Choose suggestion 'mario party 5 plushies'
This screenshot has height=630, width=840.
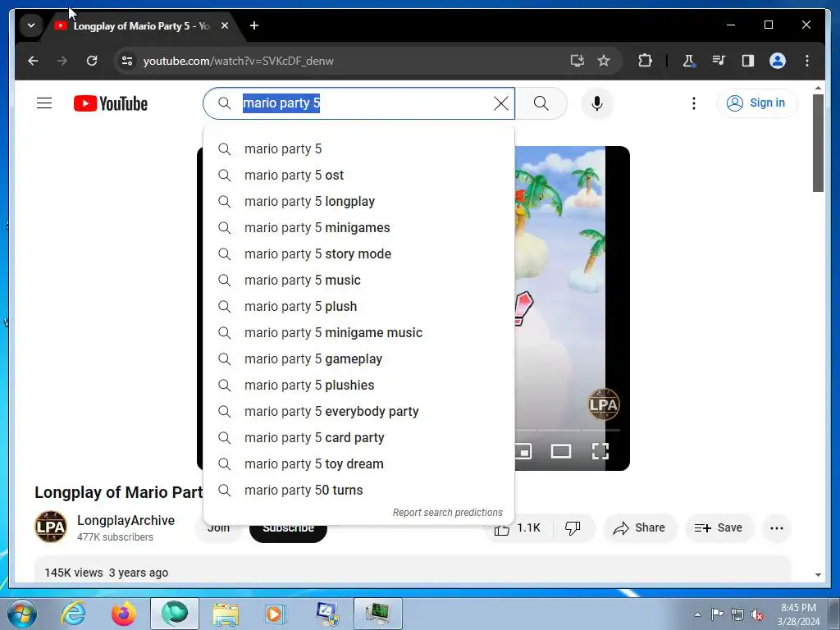tap(359, 386)
